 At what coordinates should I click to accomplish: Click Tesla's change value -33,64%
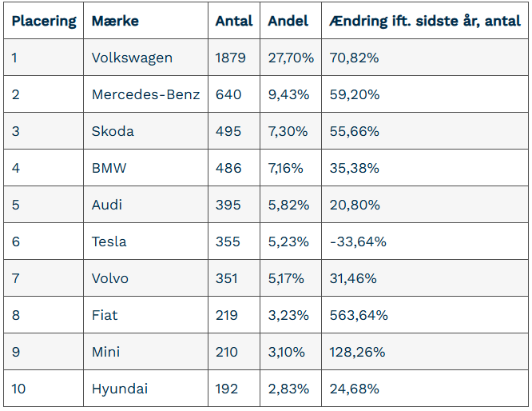358,241
